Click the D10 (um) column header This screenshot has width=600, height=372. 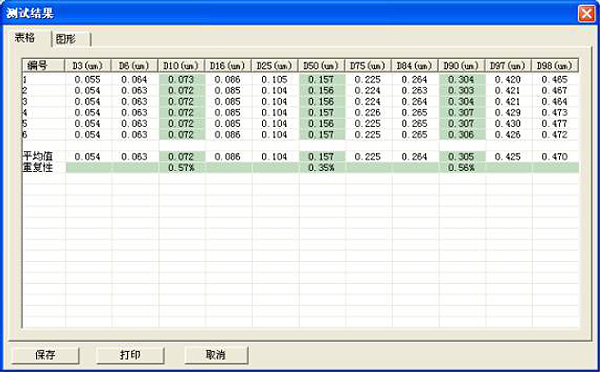(181, 65)
